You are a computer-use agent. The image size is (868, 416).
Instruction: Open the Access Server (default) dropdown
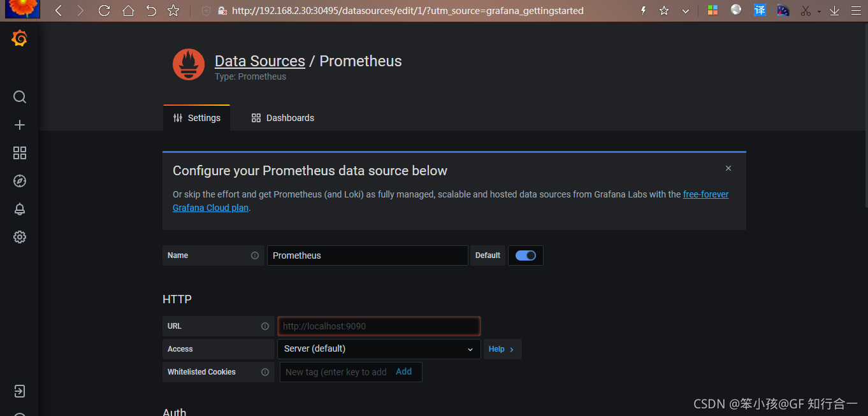(x=379, y=349)
